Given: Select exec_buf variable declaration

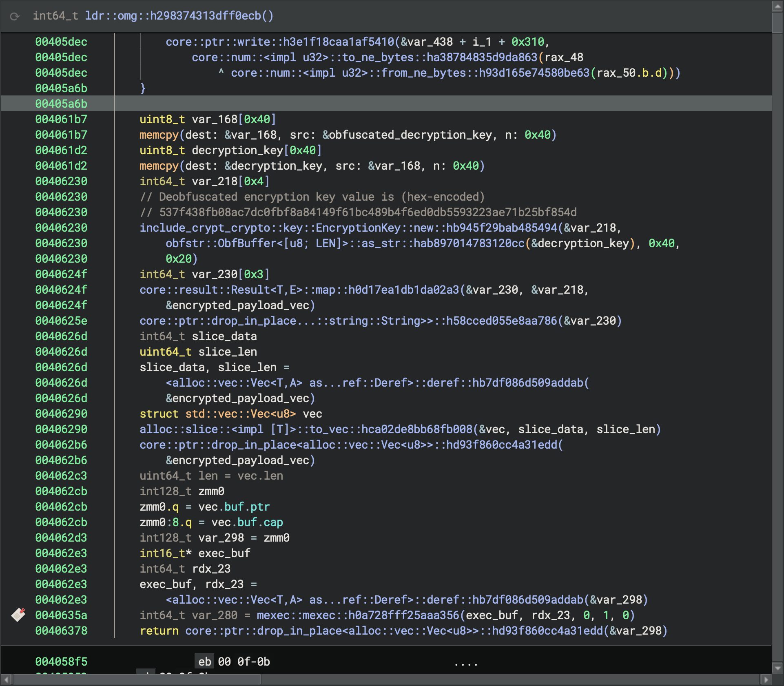Looking at the screenshot, I should [224, 553].
